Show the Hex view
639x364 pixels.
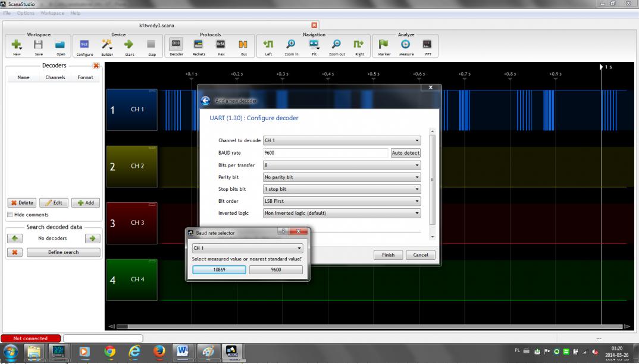(221, 45)
